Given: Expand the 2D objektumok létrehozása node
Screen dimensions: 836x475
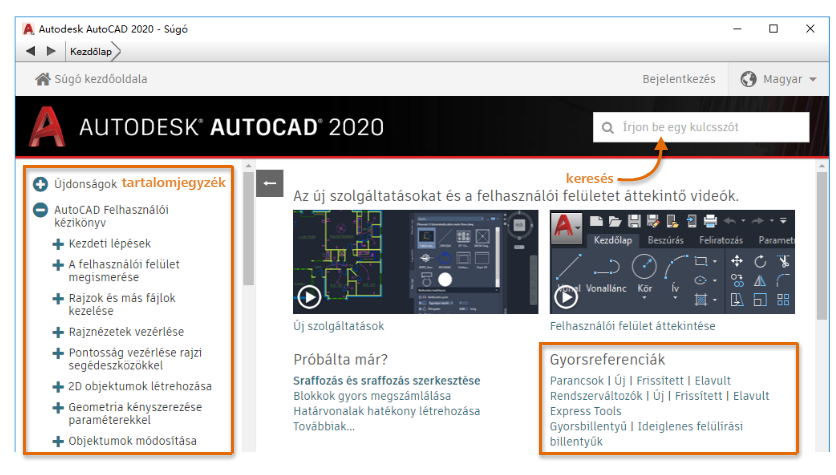Looking at the screenshot, I should click(58, 387).
